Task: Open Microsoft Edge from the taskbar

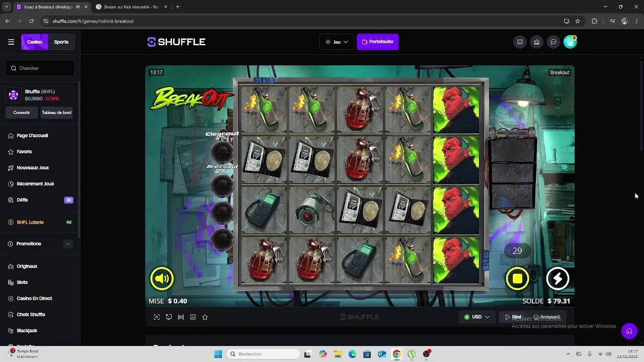Action: pos(352,354)
